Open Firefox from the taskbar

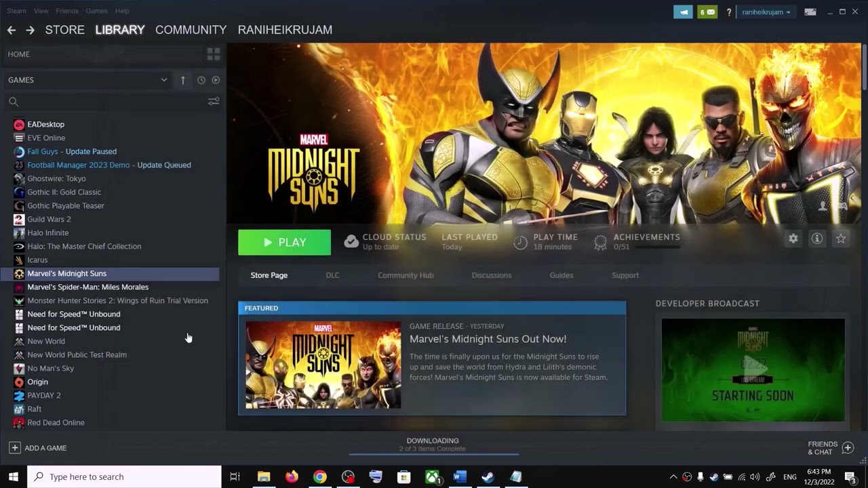tap(292, 477)
